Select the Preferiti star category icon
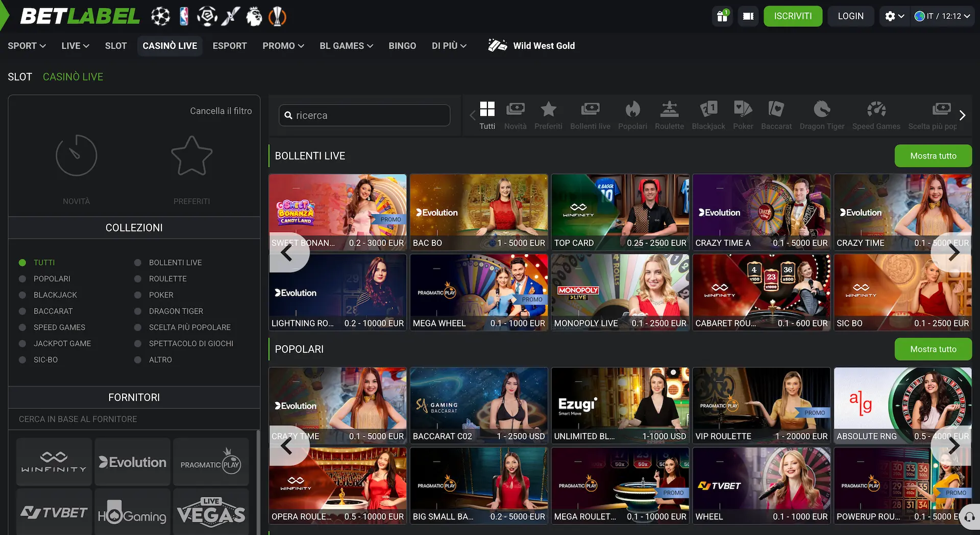Viewport: 980px width, 535px height. pyautogui.click(x=548, y=116)
